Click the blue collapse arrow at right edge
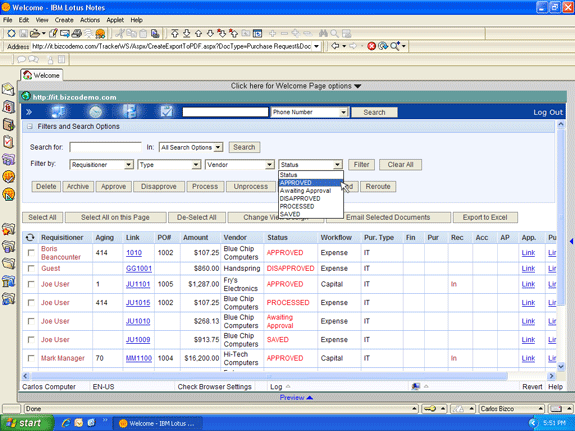 click(571, 241)
